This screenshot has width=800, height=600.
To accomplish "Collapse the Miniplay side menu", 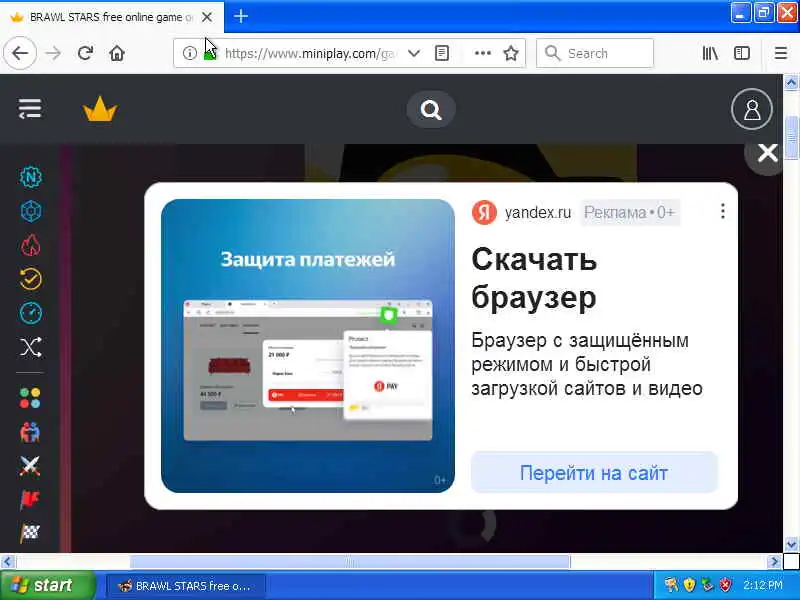I will click(x=30, y=109).
